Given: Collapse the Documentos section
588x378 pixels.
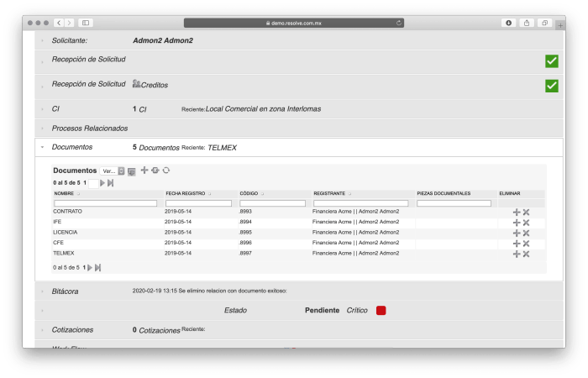Looking at the screenshot, I should pos(42,147).
